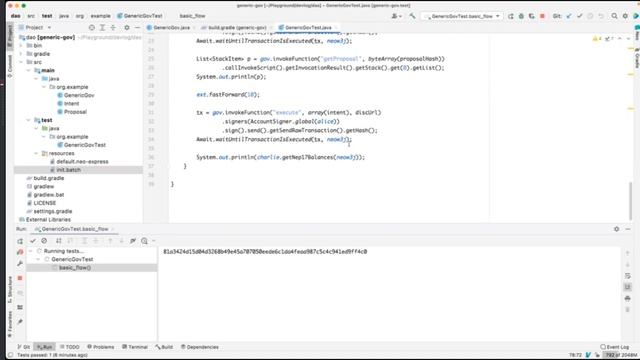This screenshot has height=360, width=640.
Task: Expand the bin folder
Action: point(21,45)
